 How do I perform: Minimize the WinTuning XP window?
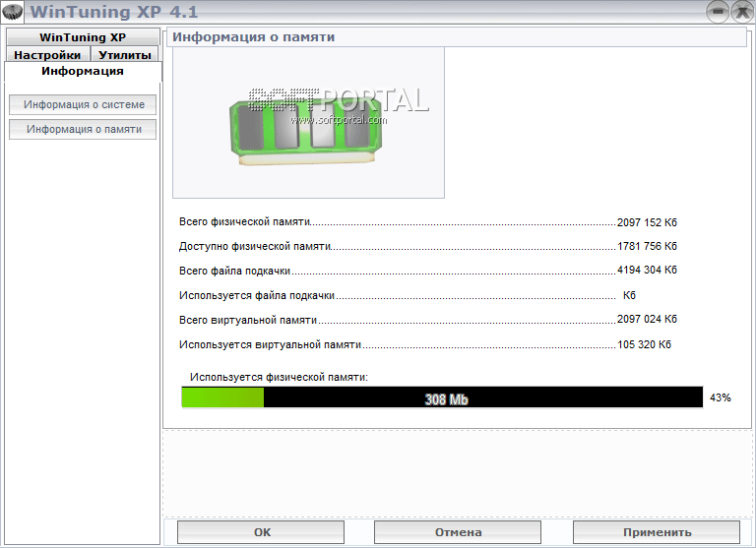tap(718, 12)
